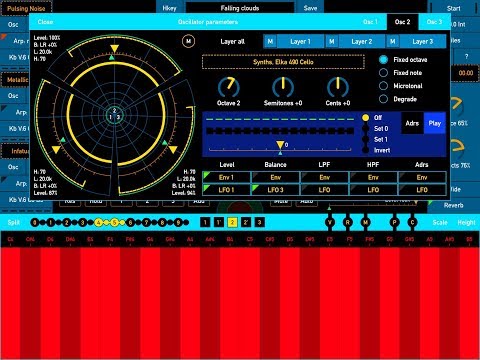Switch to the Osc 2 tab

pyautogui.click(x=402, y=22)
